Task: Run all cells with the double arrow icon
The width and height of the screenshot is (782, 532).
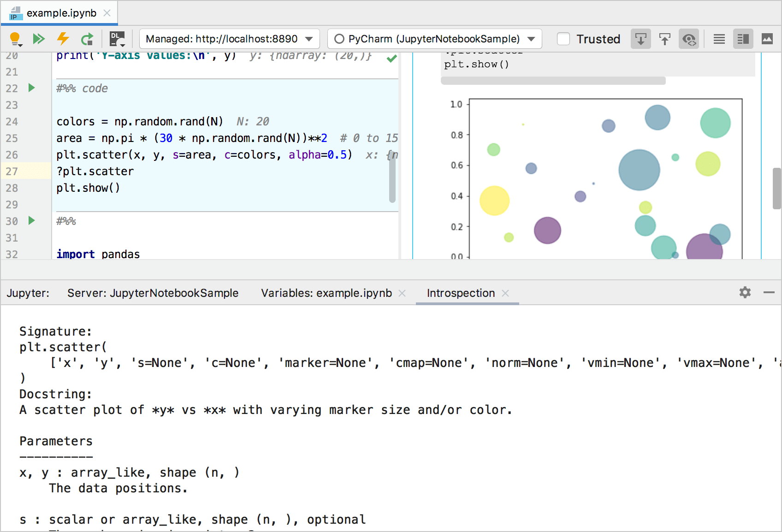Action: coord(39,39)
